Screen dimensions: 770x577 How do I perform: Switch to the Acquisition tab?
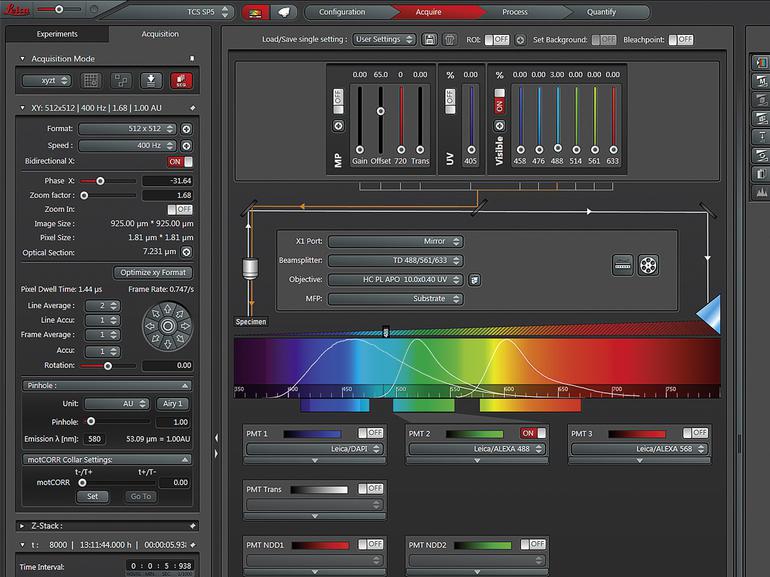tap(160, 34)
